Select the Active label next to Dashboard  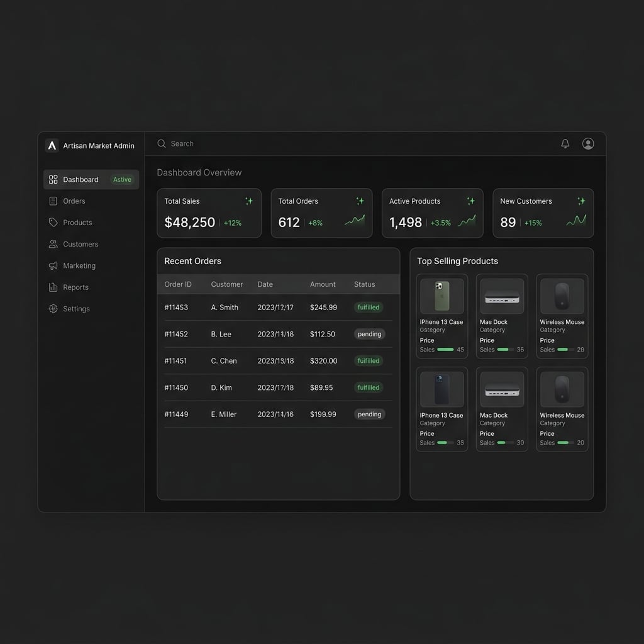(x=121, y=179)
